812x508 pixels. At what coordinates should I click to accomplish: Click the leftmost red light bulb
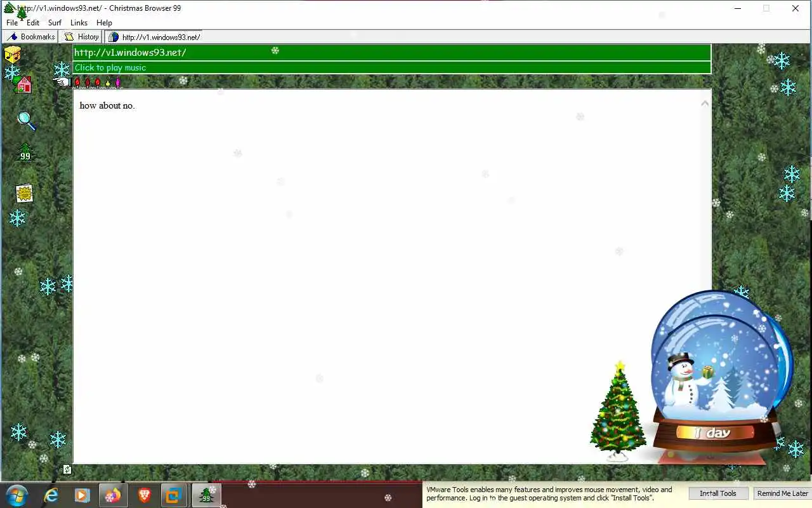click(x=77, y=83)
